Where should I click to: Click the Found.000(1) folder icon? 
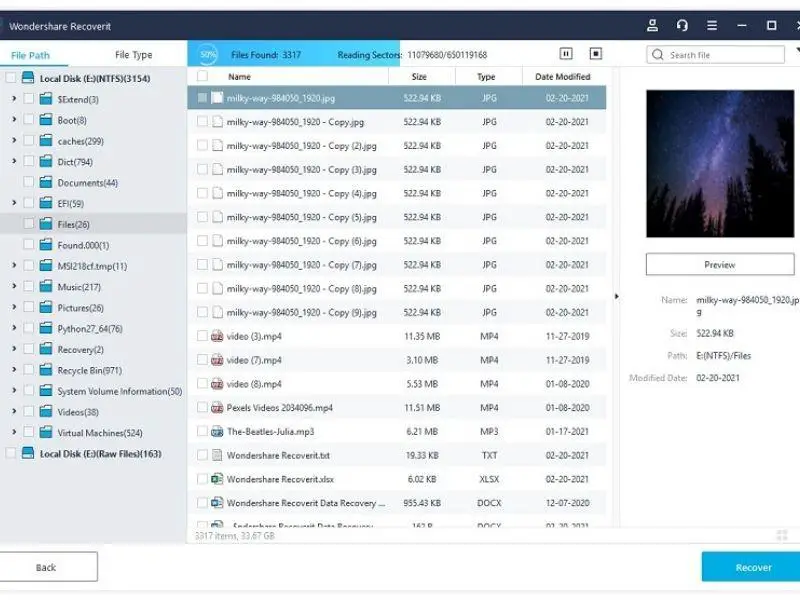(46, 245)
